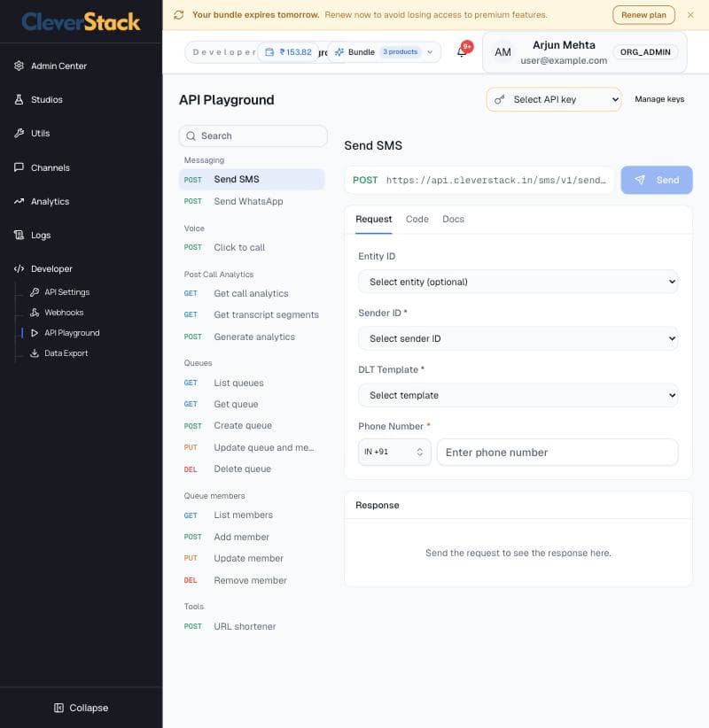This screenshot has height=728, width=709.
Task: Click the Renew plan button
Action: click(x=643, y=15)
